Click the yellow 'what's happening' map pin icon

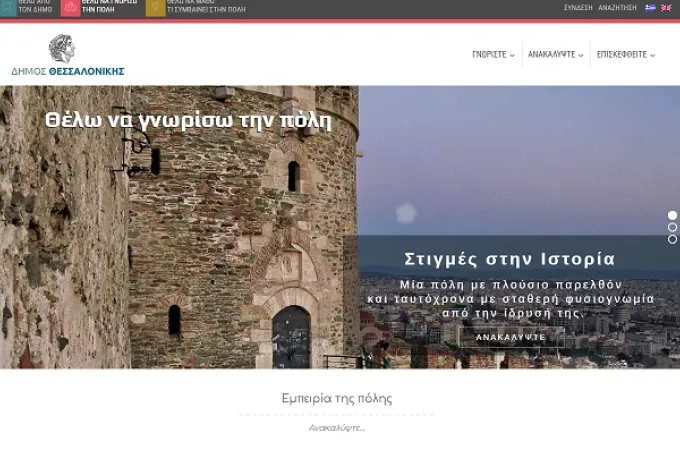(x=155, y=8)
